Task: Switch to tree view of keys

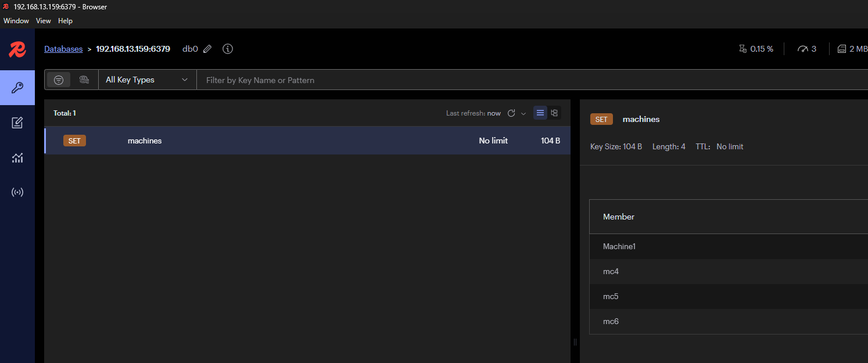Action: (x=554, y=113)
